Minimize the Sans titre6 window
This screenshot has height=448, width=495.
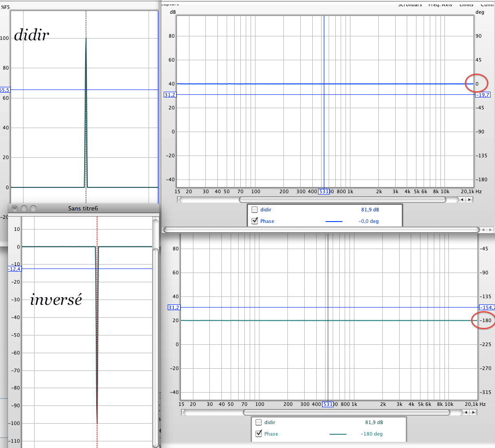pos(24,208)
